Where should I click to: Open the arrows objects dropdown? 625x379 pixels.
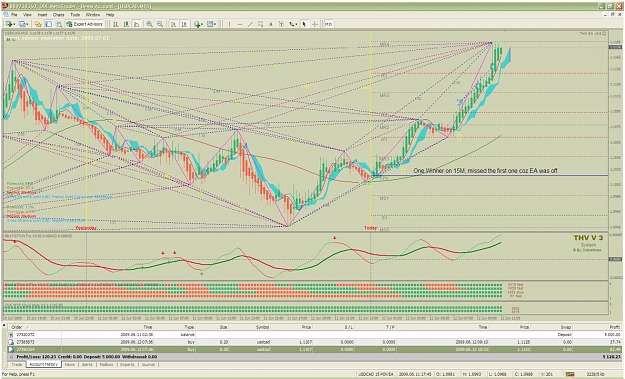[x=293, y=24]
